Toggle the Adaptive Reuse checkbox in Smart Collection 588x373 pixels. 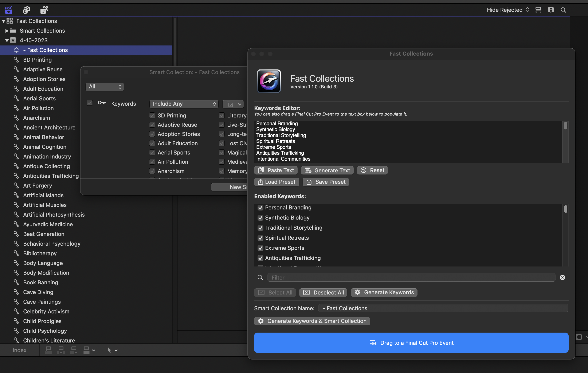point(152,125)
